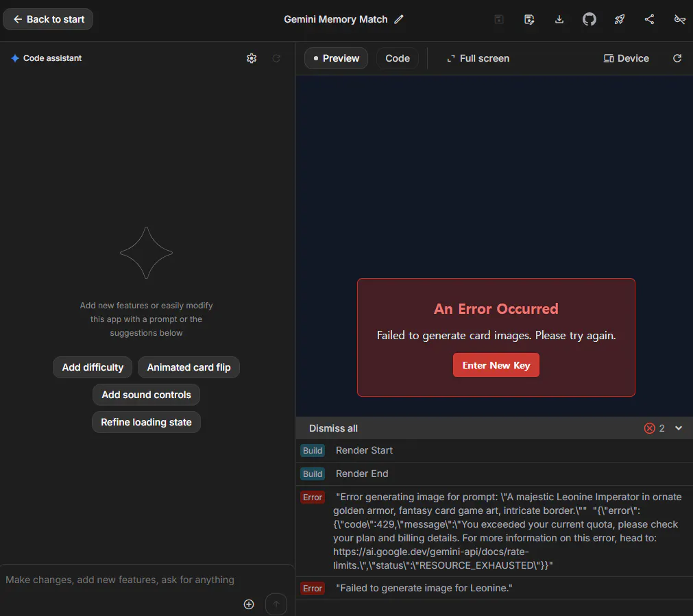Click the Render End log entry
693x616 pixels.
click(494, 473)
